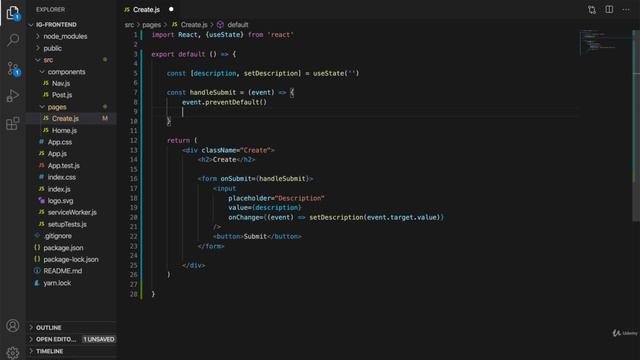Click event.preventDefault() on line 8
Image resolution: width=640 pixels, height=360 pixels.
[224, 102]
